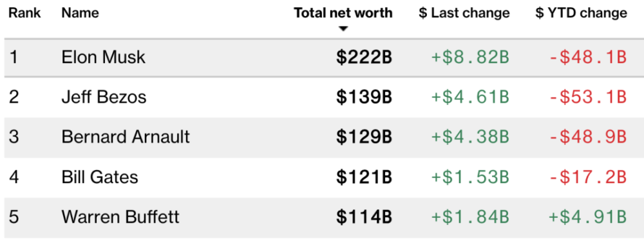644x241 pixels.
Task: Open Elon Musk's profile
Action: [104, 57]
